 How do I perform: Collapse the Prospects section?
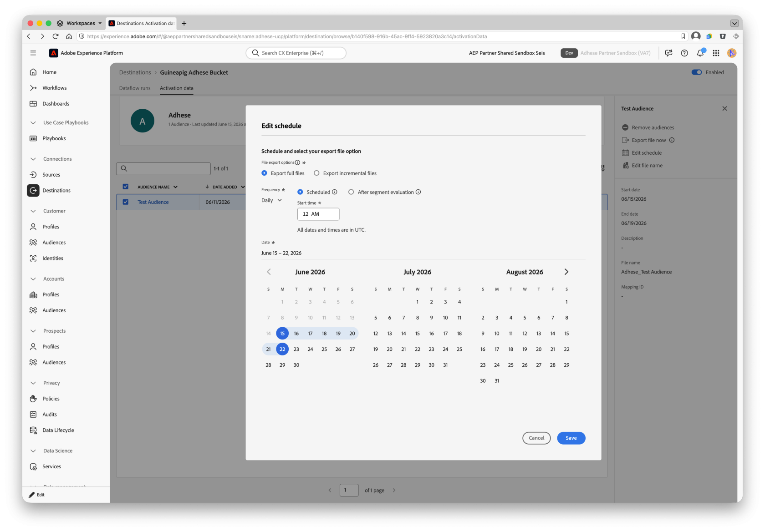click(x=33, y=331)
